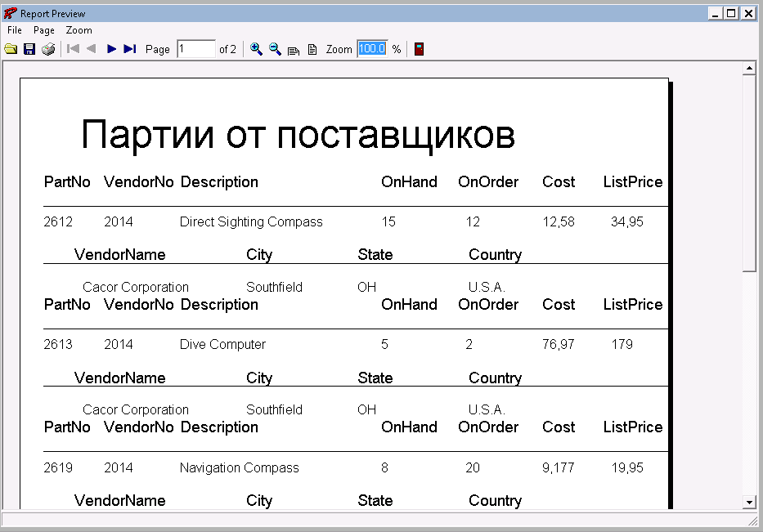
Task: Fit page width icon in toolbar
Action: pyautogui.click(x=294, y=50)
